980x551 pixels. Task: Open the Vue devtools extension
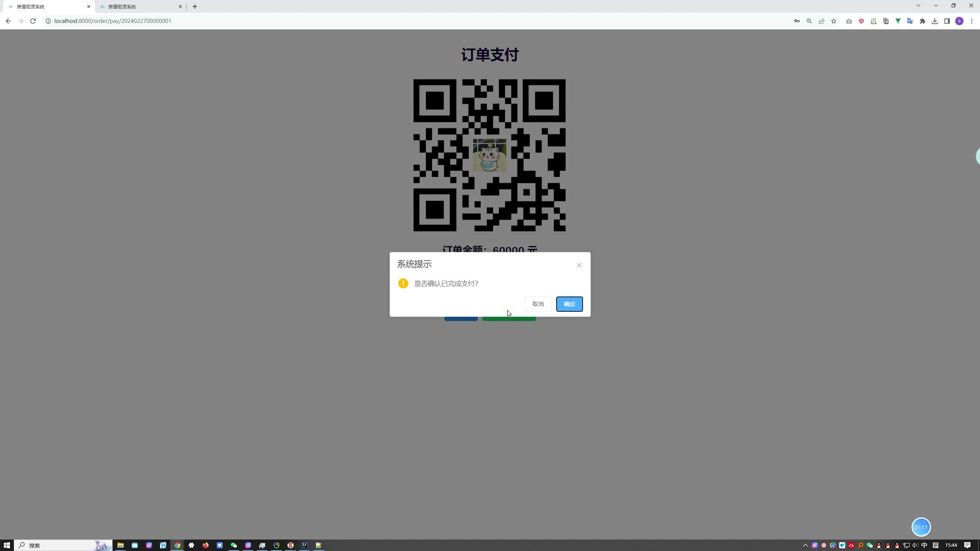[898, 21]
